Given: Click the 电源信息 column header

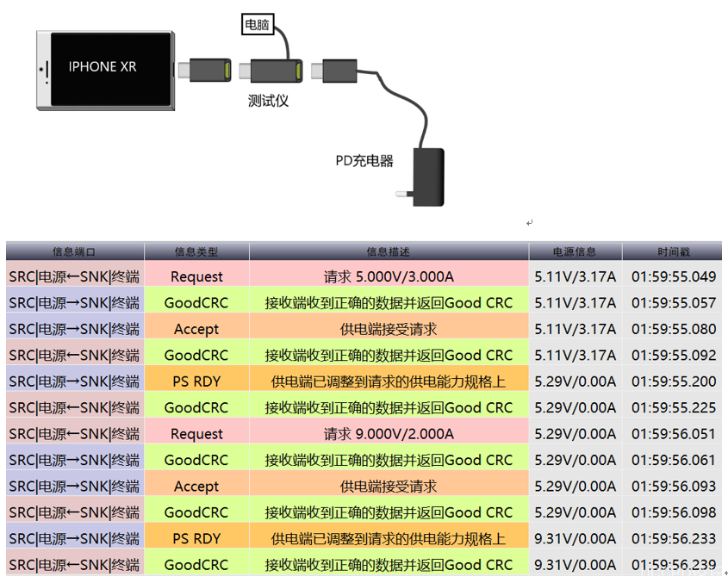Looking at the screenshot, I should 575,251.
